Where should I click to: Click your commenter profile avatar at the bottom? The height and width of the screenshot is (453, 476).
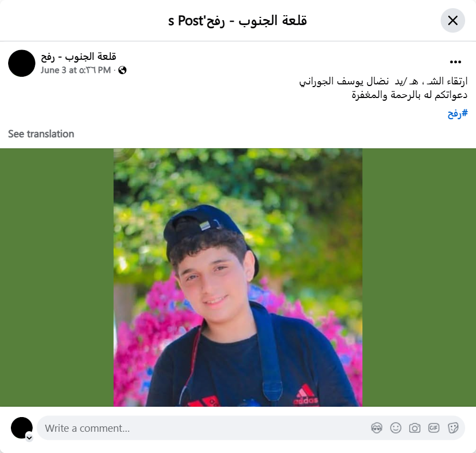point(22,428)
